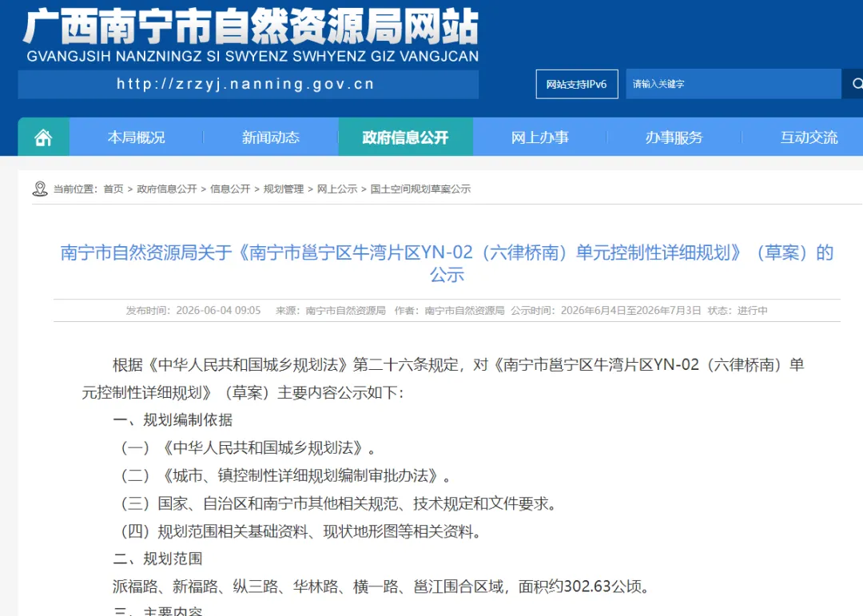This screenshot has height=616, width=863.
Task: Click the line (四) 规划范围相关基础资料
Action: [301, 531]
